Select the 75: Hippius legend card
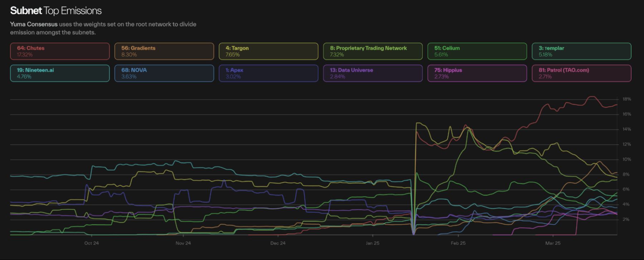 click(x=477, y=73)
